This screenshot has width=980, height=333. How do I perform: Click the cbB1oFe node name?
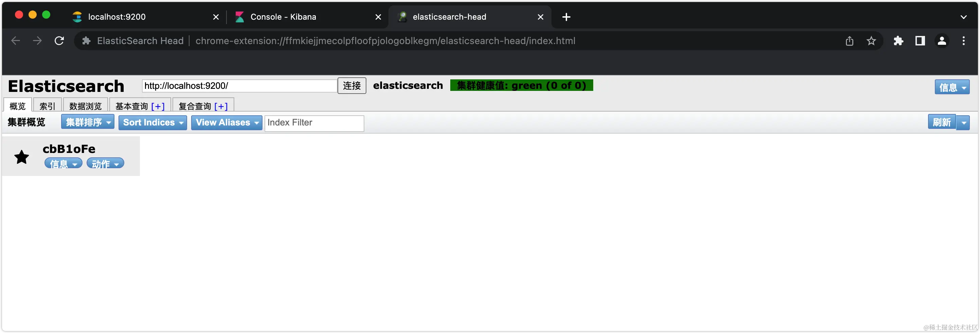point(69,149)
